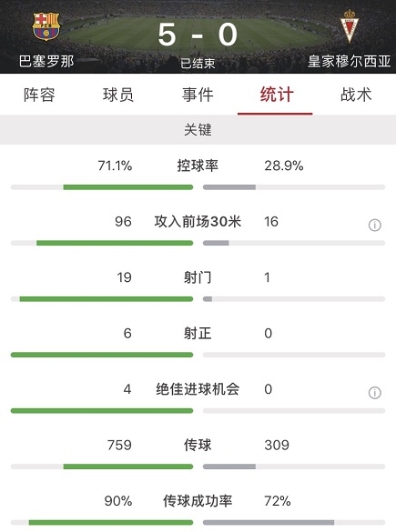This screenshot has height=532, width=396.
Task: Click the 5 - 0 score display
Action: (x=198, y=35)
